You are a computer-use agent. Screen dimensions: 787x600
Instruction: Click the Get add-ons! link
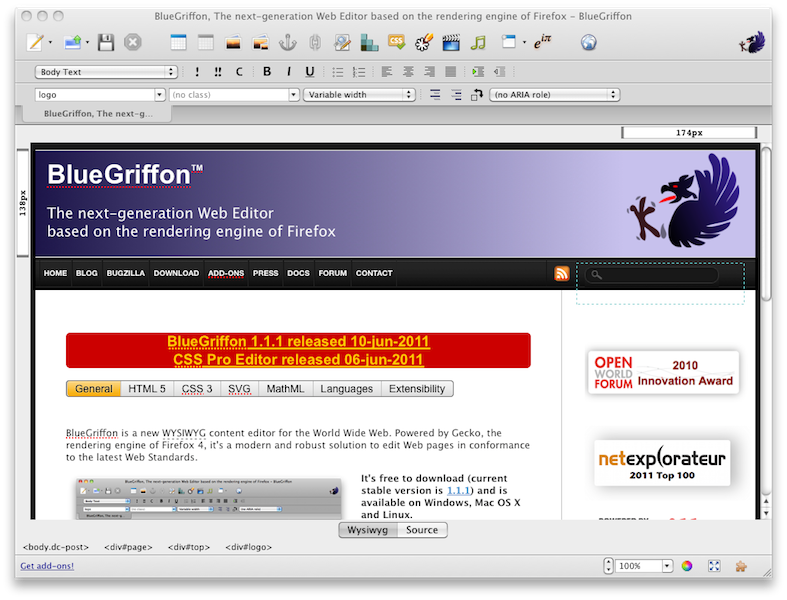tap(47, 566)
